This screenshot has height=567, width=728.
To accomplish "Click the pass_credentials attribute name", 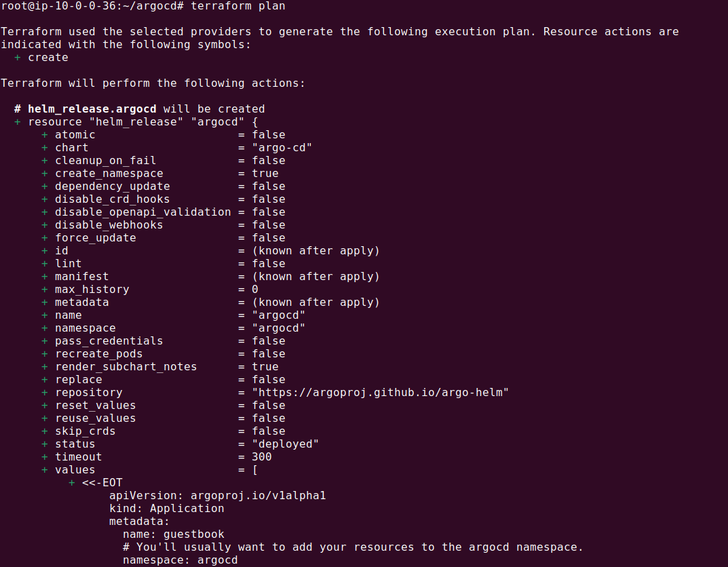I will [109, 340].
